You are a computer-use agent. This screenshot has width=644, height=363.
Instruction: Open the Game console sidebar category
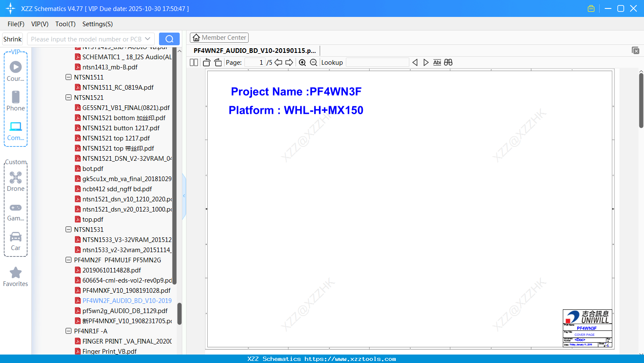(16, 212)
